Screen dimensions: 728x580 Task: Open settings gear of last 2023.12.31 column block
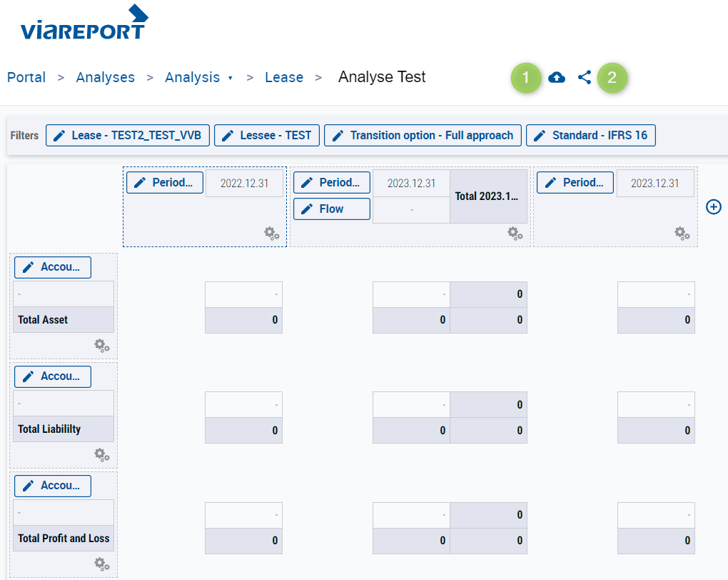point(682,234)
